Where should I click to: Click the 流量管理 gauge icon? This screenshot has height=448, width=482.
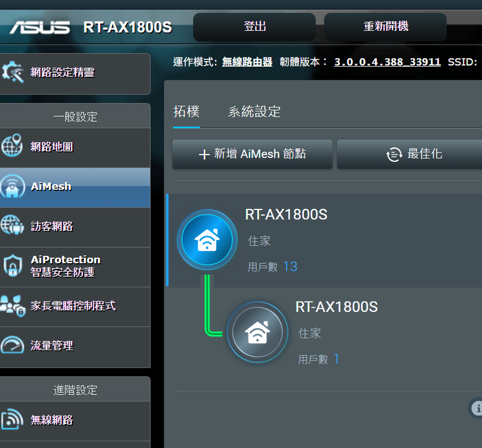coord(12,345)
